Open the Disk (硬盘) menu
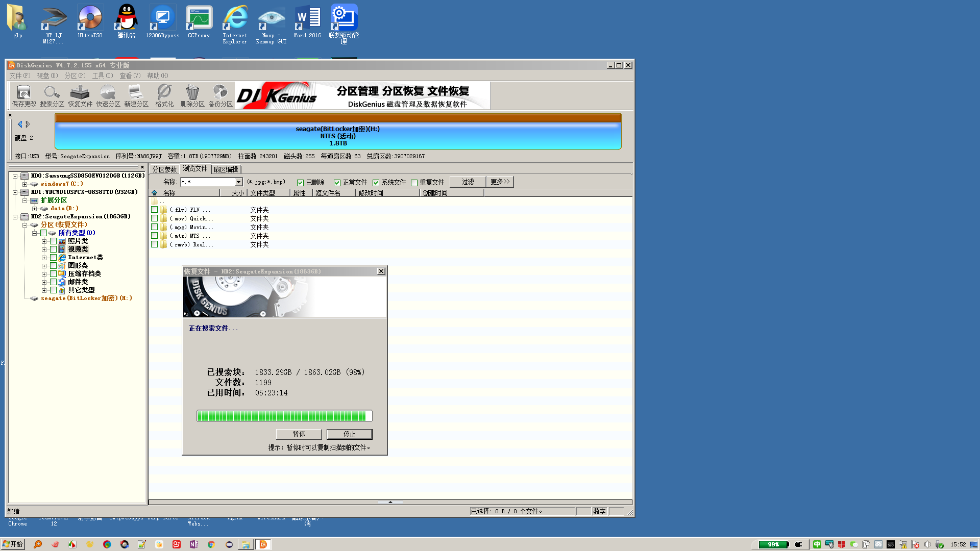 [47, 76]
